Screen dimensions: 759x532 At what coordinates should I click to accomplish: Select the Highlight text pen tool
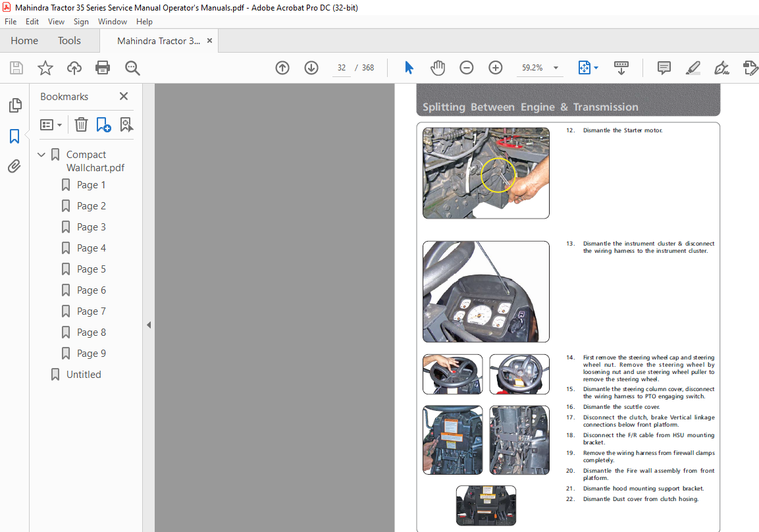tap(693, 68)
